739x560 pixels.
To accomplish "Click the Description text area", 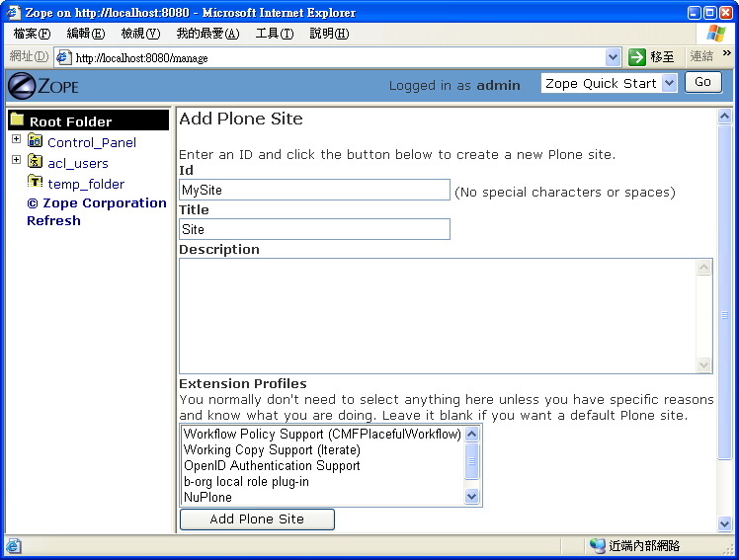I will 438,316.
